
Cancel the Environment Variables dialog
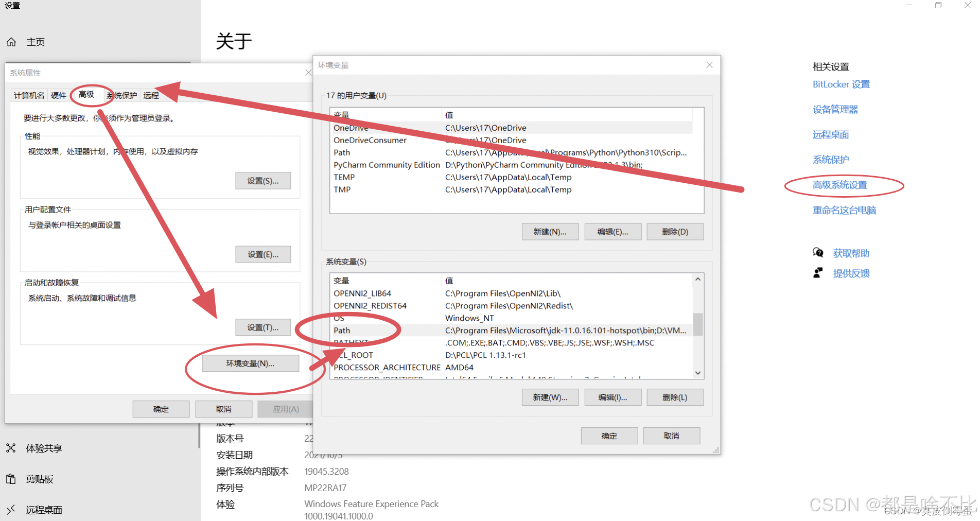(x=672, y=436)
